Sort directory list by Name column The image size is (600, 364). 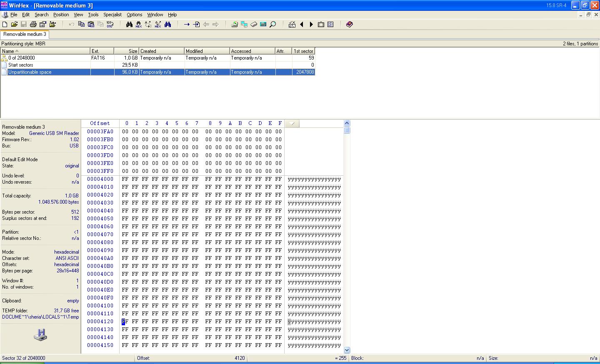click(x=45, y=51)
